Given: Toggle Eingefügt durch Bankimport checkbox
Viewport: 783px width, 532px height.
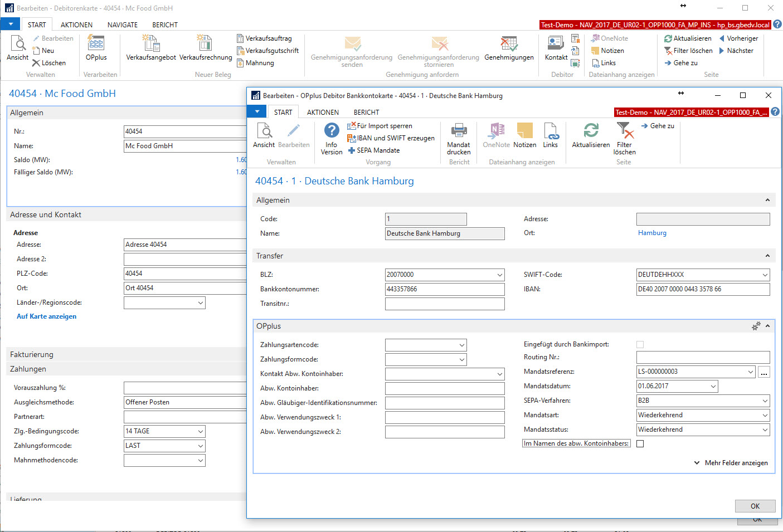Looking at the screenshot, I should click(640, 345).
